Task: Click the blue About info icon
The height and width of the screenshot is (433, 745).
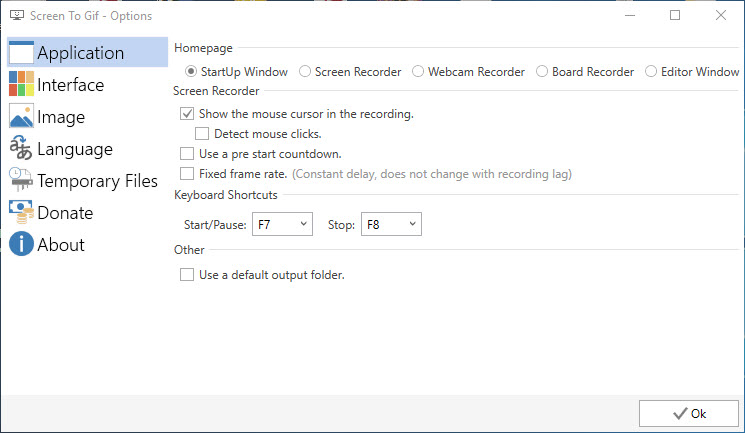Action: pyautogui.click(x=21, y=244)
